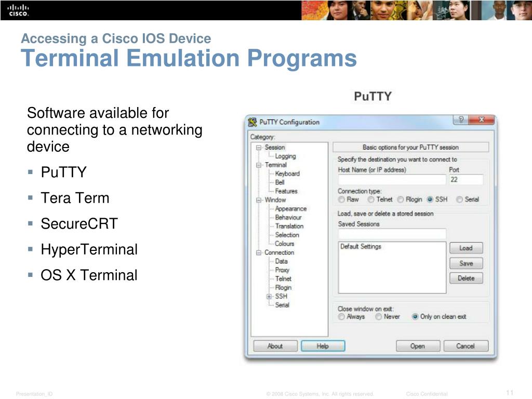Select the Telnet connection type radio
Viewport: 532px width, 399px height.
click(371, 199)
